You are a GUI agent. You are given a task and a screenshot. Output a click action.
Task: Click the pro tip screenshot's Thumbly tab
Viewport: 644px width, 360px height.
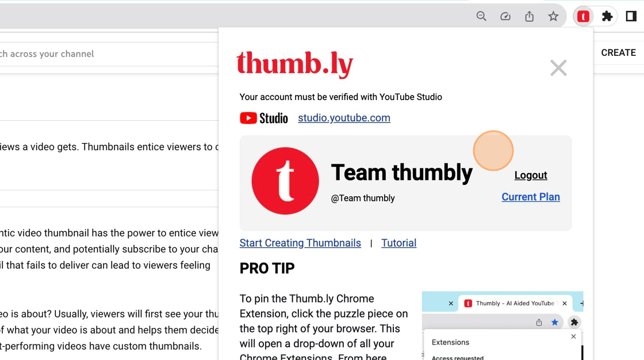coord(515,303)
